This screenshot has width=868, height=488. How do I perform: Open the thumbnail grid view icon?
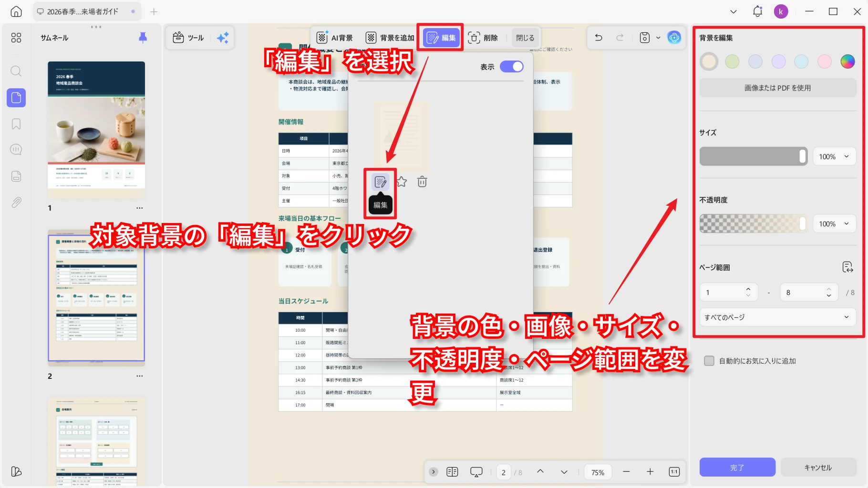tap(16, 38)
